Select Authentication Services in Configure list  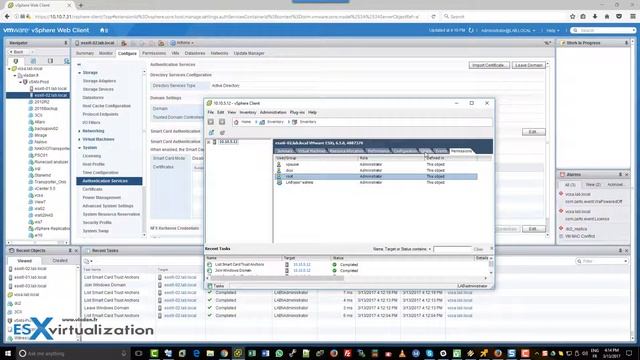tap(109, 181)
